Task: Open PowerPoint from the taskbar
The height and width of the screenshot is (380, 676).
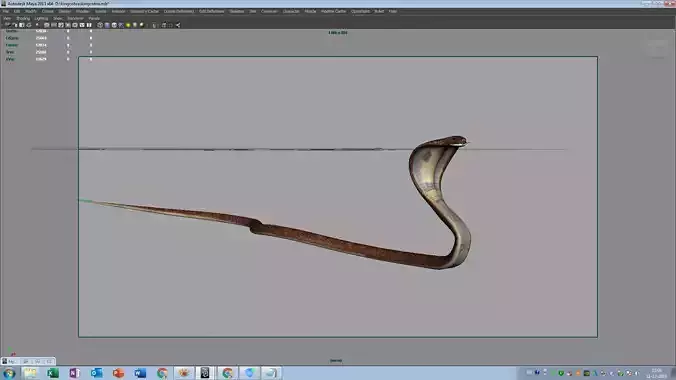Action: (118, 373)
